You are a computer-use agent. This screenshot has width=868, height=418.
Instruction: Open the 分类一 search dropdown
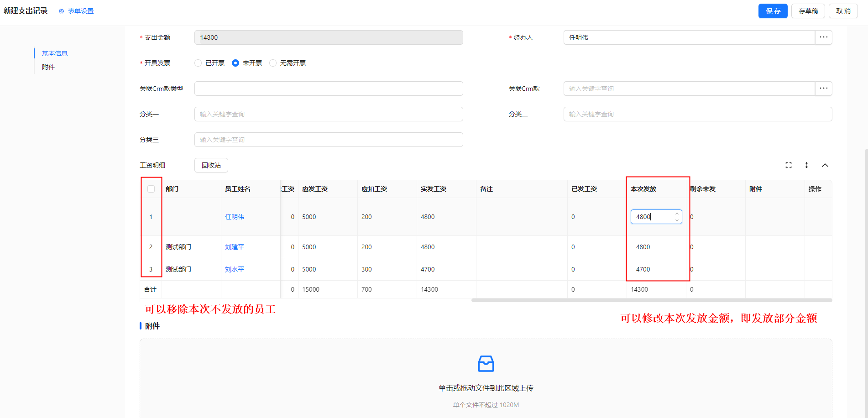point(329,114)
